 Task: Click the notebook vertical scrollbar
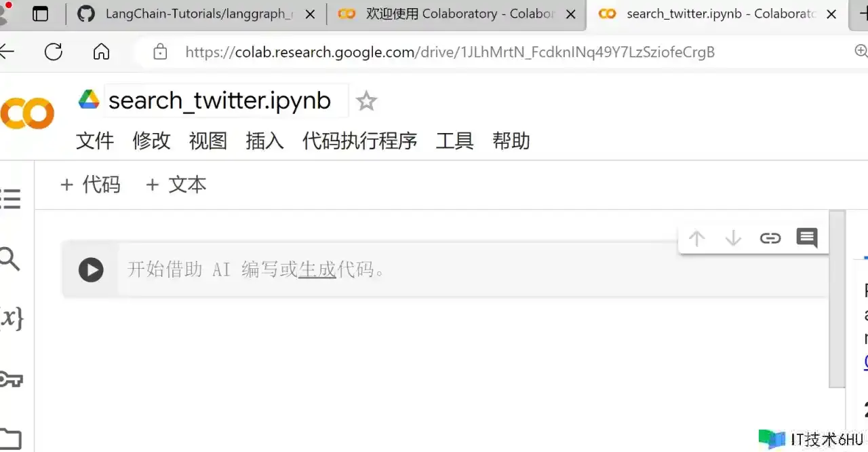(838, 299)
